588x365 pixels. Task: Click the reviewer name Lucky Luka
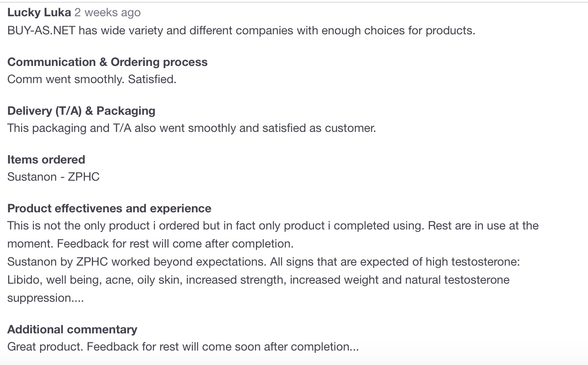(x=39, y=13)
